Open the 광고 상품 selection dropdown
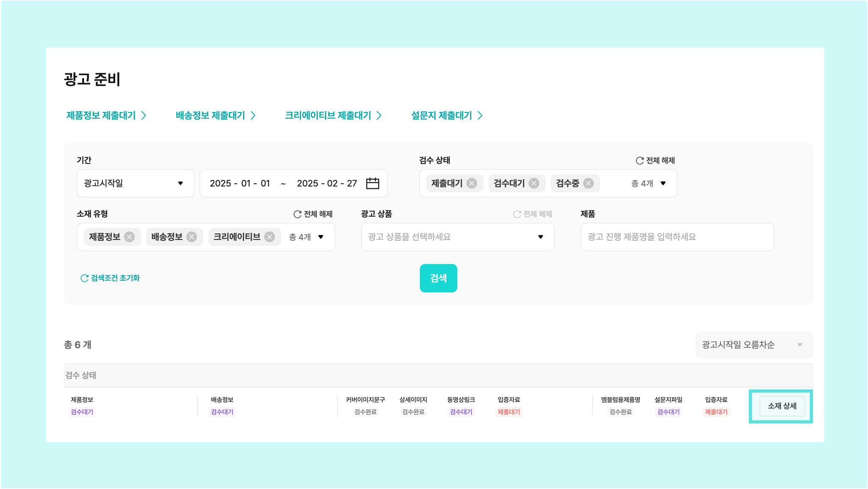The image size is (868, 489). tap(458, 237)
